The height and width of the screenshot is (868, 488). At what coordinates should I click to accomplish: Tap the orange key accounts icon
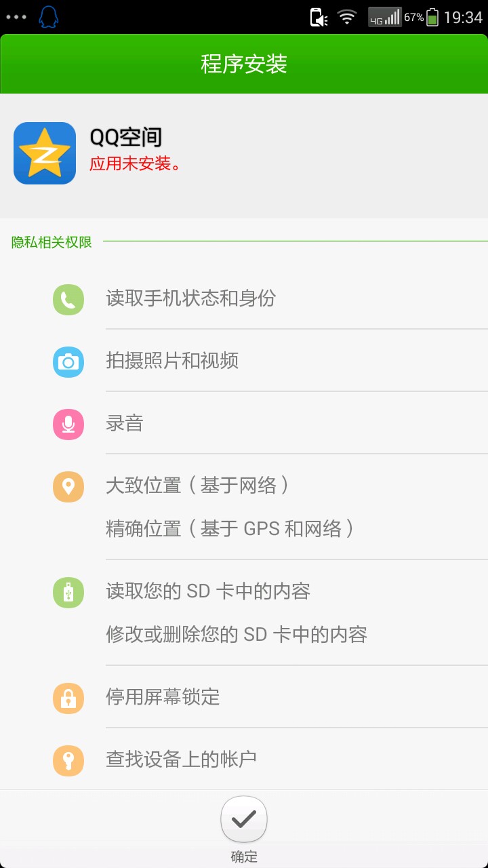pos(68,760)
